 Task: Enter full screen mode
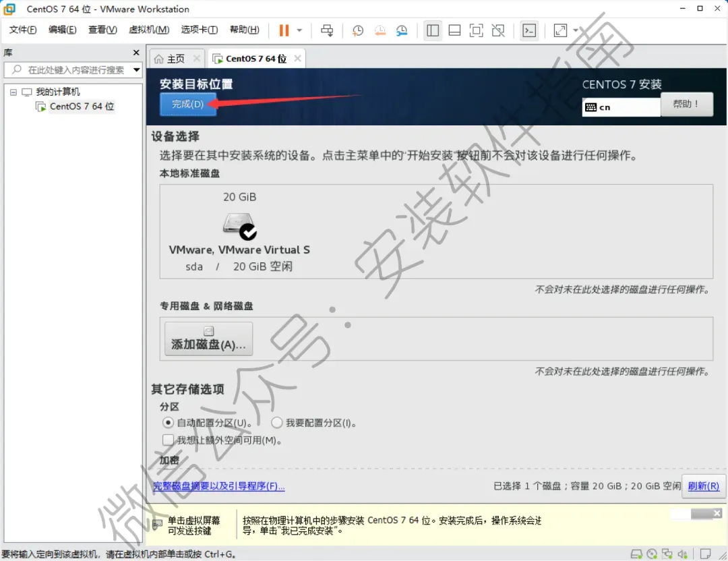click(x=477, y=30)
